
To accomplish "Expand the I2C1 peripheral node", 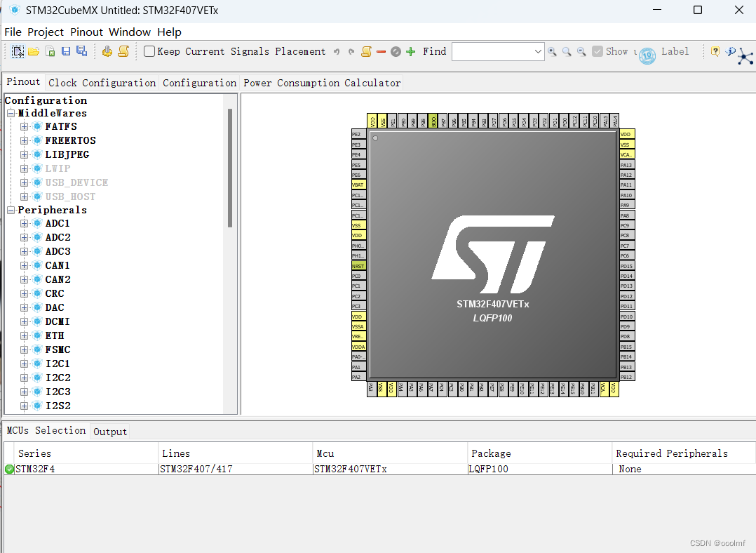I will coord(24,364).
